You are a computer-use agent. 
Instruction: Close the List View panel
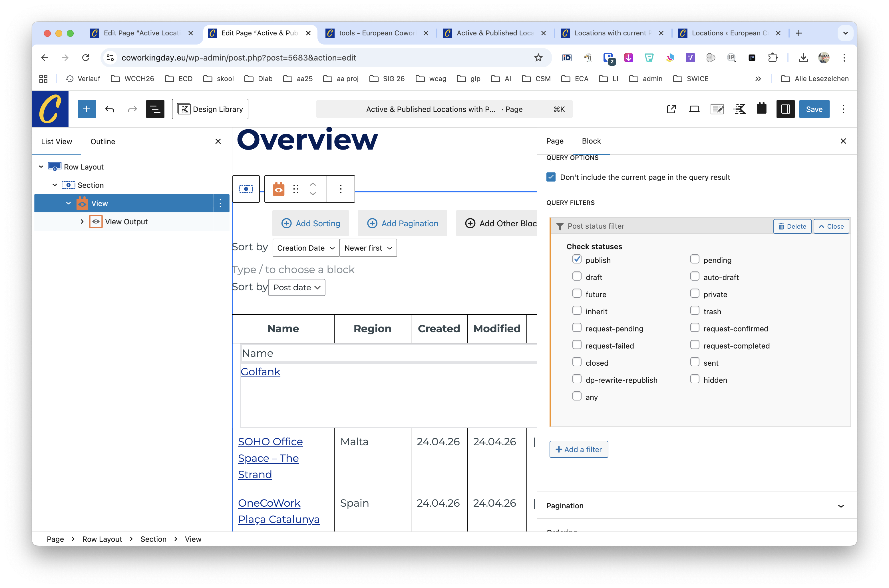218,141
